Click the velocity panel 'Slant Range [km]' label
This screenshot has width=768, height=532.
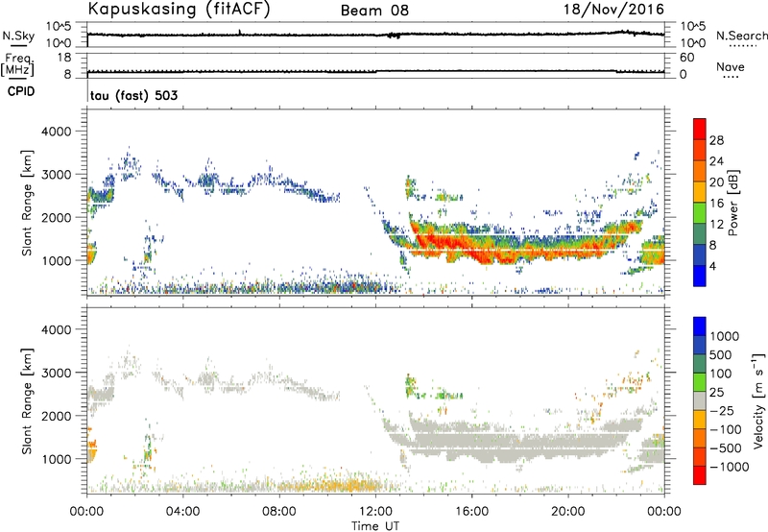point(27,400)
